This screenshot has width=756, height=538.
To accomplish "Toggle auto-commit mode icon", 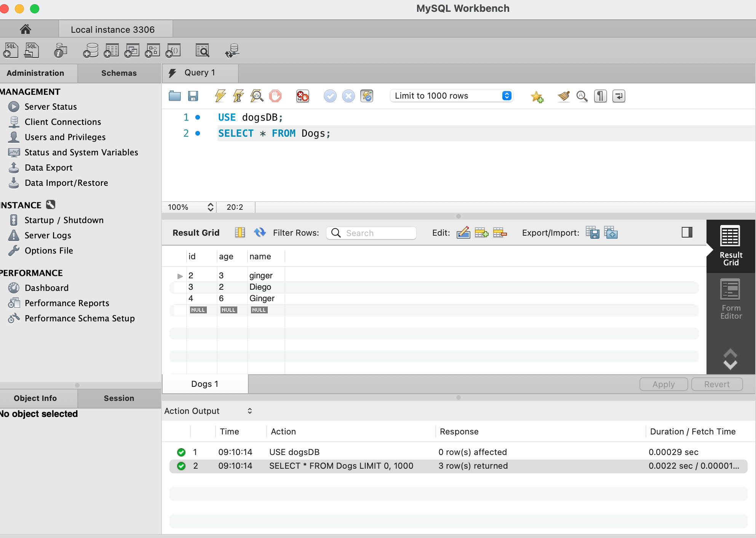I will click(367, 96).
